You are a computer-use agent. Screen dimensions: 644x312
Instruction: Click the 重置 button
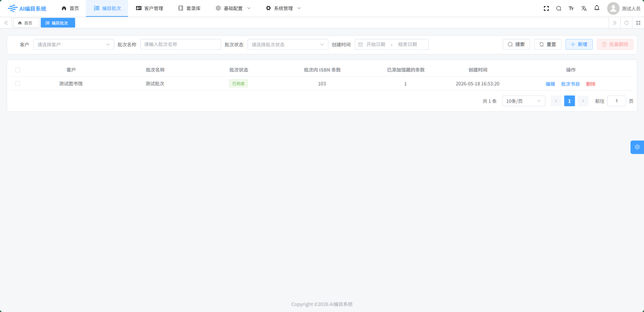(548, 45)
